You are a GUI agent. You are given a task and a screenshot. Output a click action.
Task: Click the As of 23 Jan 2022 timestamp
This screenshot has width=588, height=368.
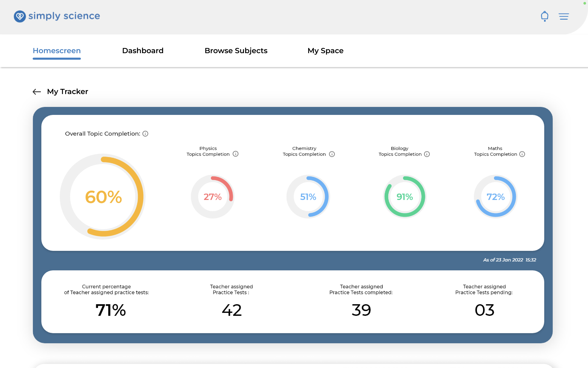point(510,260)
